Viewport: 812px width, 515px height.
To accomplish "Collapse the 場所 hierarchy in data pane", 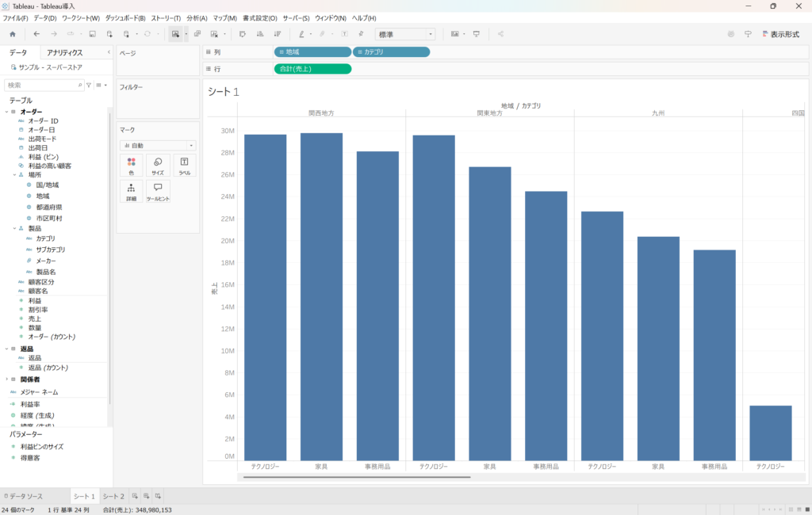I will (13, 174).
